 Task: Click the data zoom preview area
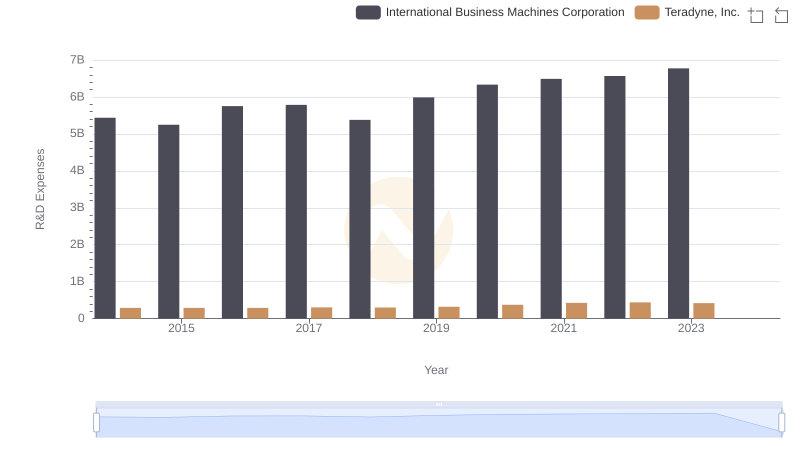coord(439,423)
